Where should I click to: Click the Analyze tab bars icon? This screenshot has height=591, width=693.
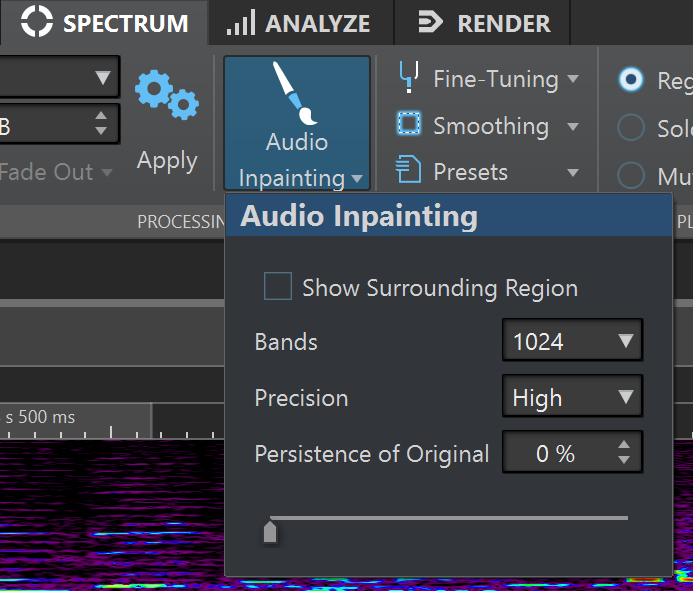[240, 22]
